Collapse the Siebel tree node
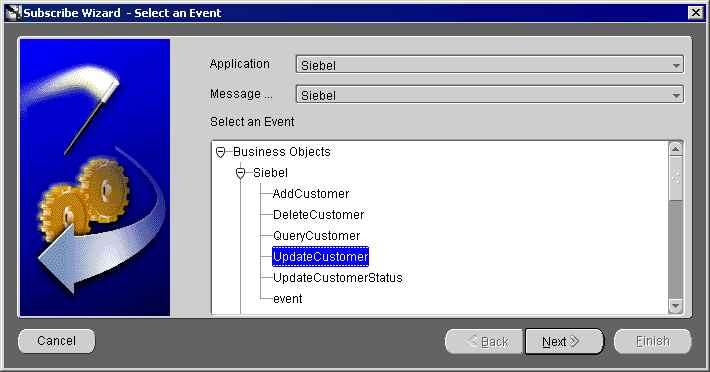710x372 pixels. click(x=240, y=173)
